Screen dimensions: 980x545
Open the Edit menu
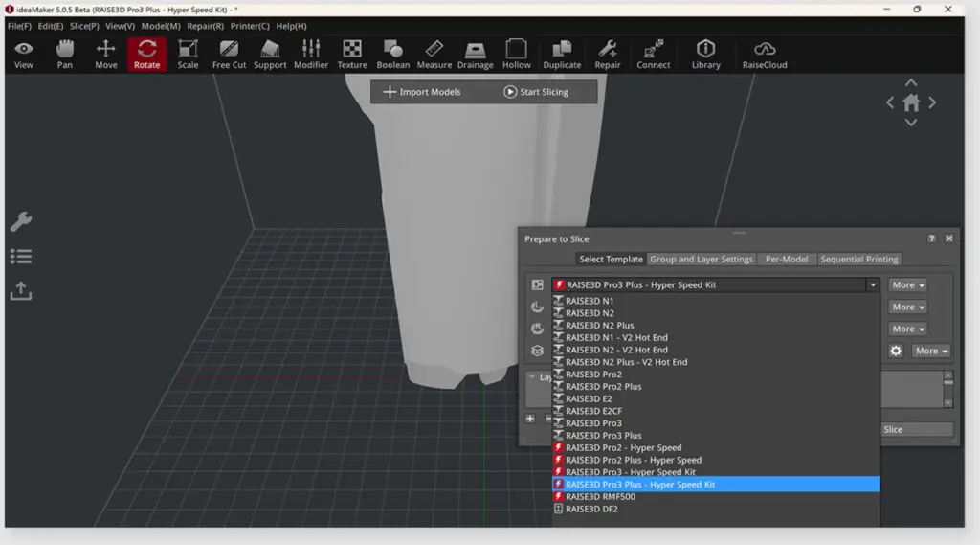[51, 26]
